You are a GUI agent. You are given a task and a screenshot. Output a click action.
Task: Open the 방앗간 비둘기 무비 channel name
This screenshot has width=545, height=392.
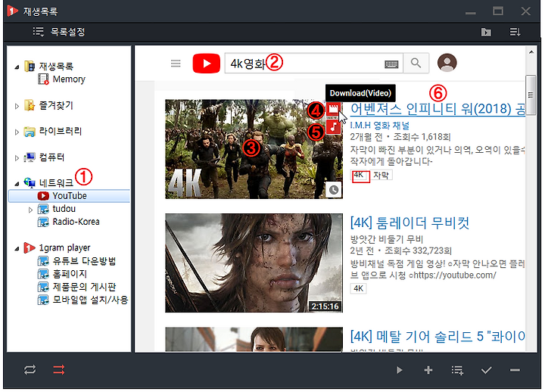click(387, 239)
